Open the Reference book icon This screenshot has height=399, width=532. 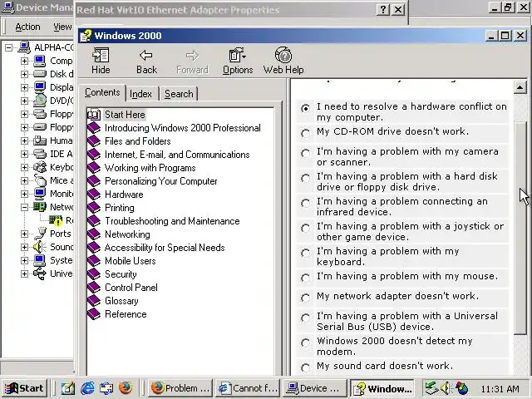pos(94,314)
